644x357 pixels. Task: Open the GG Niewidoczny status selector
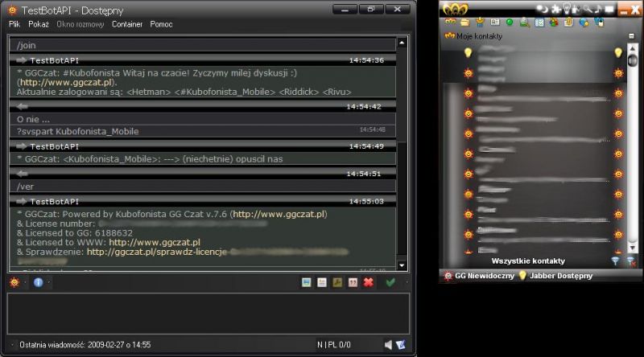tap(479, 276)
